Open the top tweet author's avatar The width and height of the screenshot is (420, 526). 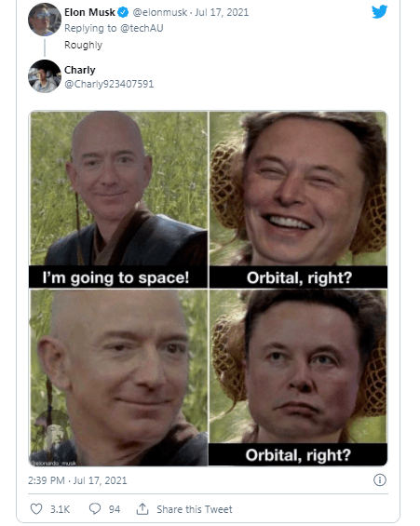coord(45,20)
